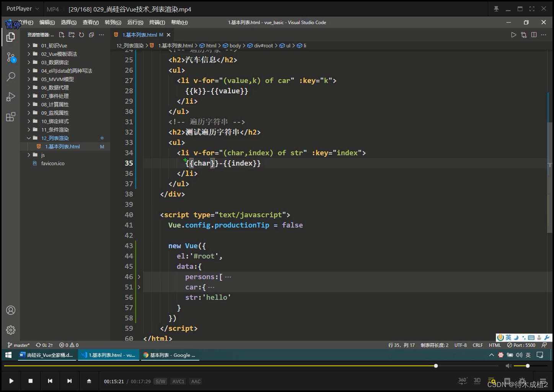This screenshot has height=392, width=554.
Task: Refresh the explorer file tree
Action: tap(81, 35)
